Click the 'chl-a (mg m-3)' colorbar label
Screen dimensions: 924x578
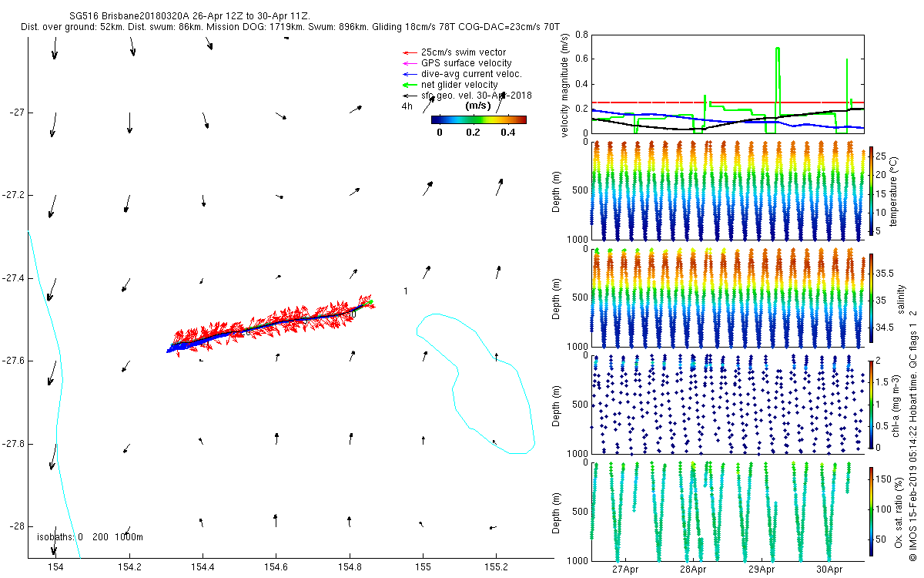coord(895,405)
